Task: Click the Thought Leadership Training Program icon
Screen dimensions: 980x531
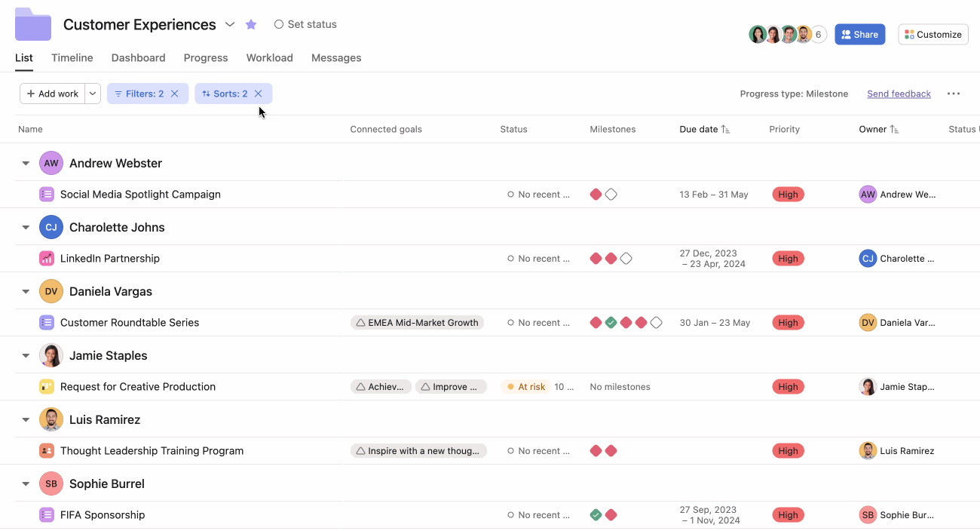Action: pyautogui.click(x=47, y=451)
